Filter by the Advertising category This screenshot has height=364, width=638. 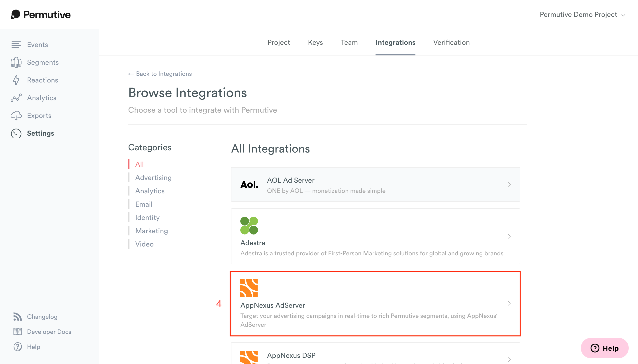[x=153, y=178]
